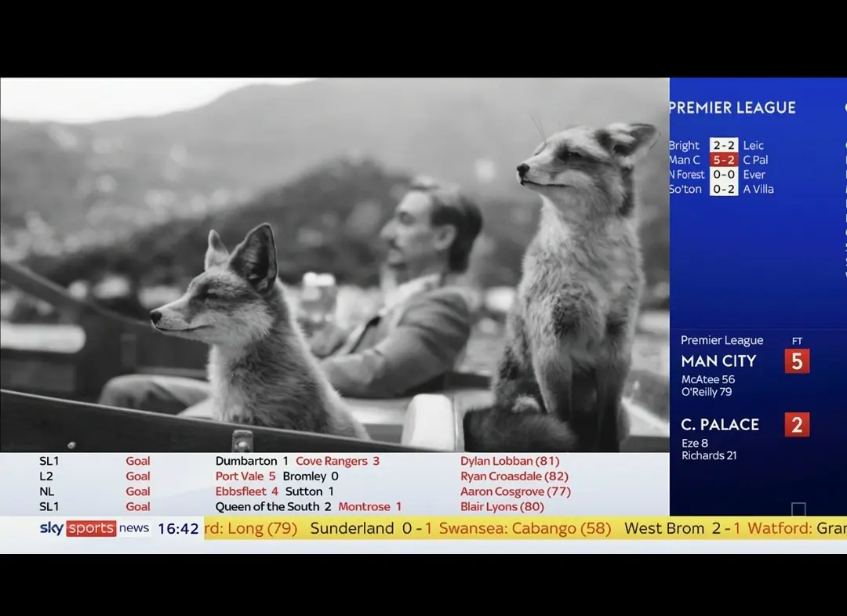
Task: Click the 0-2 score for So'ton v A Villa
Action: pyautogui.click(x=724, y=189)
